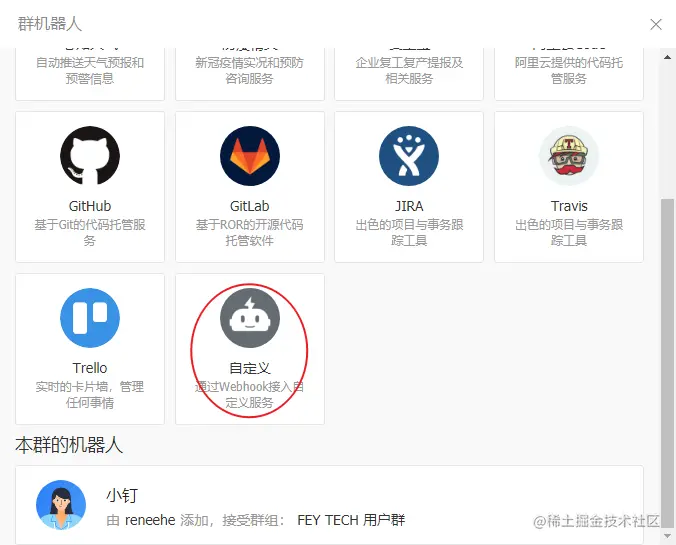
Task: Select the GitHub robot icon
Action: [x=90, y=156]
